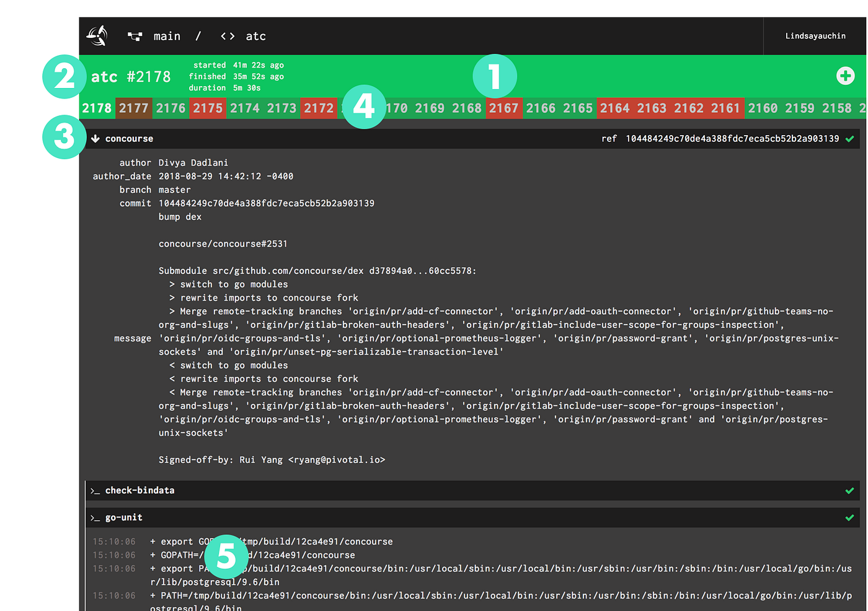This screenshot has width=868, height=611.
Task: Open the Lindsayauchin user menu
Action: click(815, 36)
